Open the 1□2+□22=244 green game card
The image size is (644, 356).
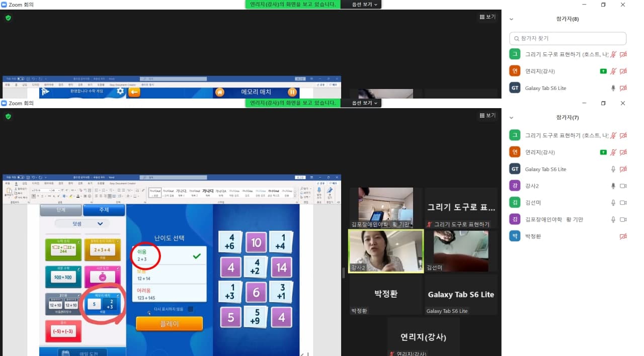(63, 249)
